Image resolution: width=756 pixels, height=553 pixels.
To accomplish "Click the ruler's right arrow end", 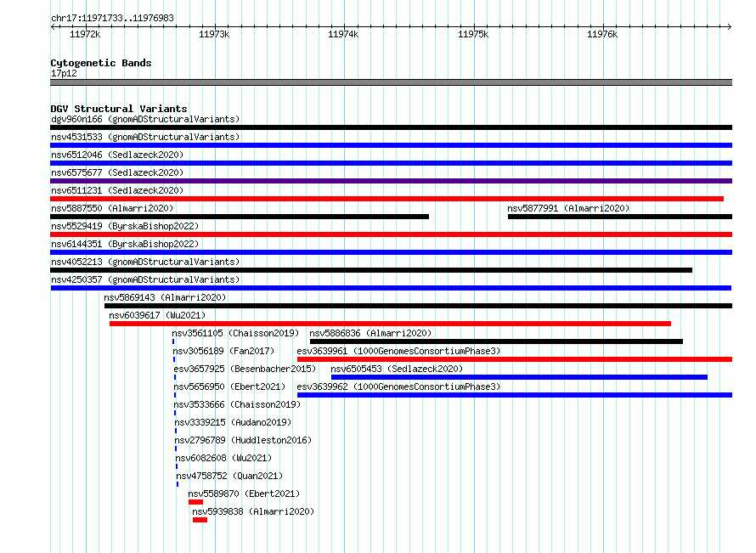I will [730, 26].
